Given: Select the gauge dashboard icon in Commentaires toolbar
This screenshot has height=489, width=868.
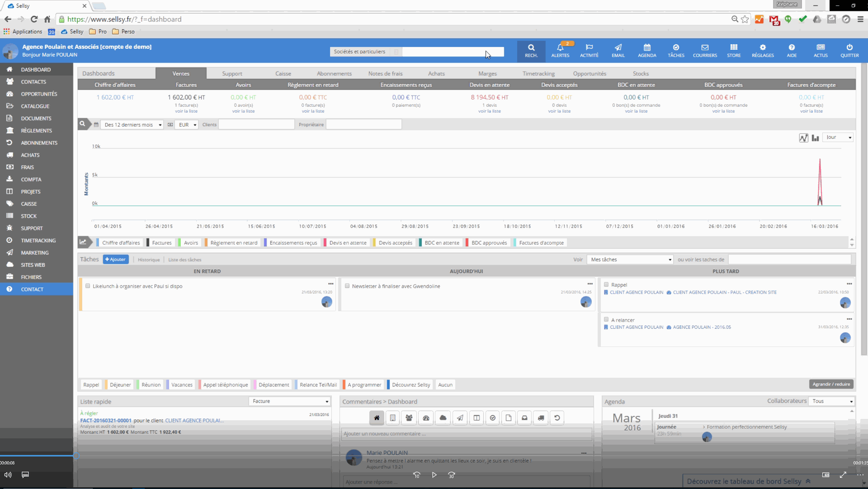Looking at the screenshot, I should coord(426,418).
